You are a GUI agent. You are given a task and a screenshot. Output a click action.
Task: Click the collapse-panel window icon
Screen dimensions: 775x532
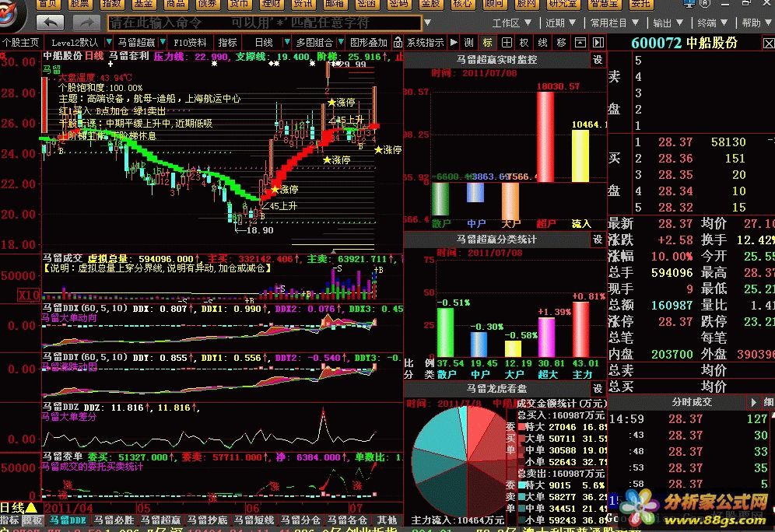(x=580, y=43)
